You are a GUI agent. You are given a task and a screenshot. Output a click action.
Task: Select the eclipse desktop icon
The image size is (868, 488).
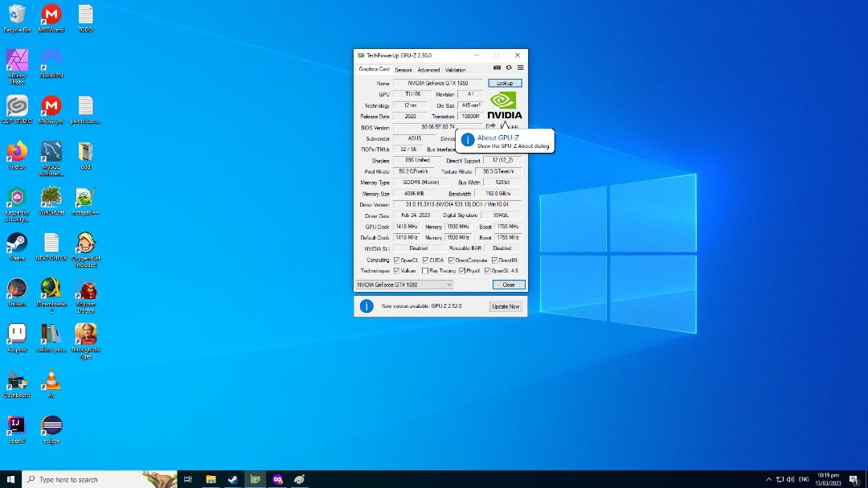click(51, 429)
